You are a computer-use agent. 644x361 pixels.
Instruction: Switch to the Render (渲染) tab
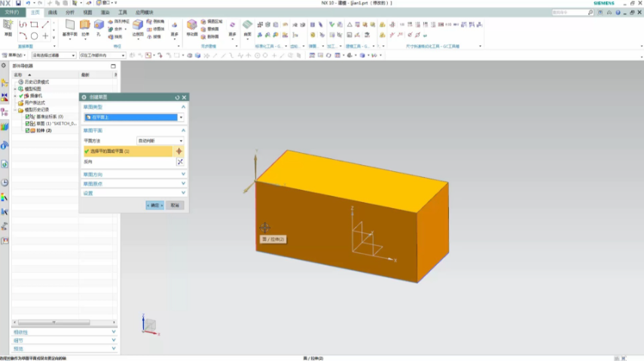coord(105,12)
